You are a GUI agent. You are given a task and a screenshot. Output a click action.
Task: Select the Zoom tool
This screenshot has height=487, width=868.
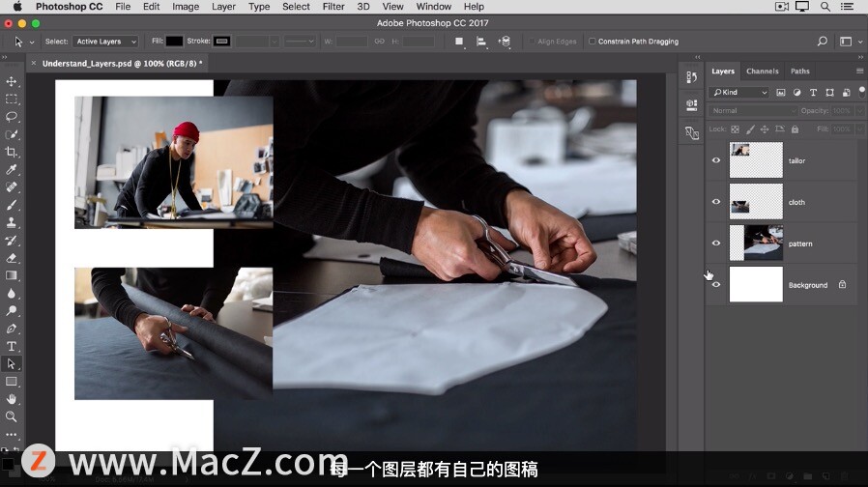coord(11,416)
